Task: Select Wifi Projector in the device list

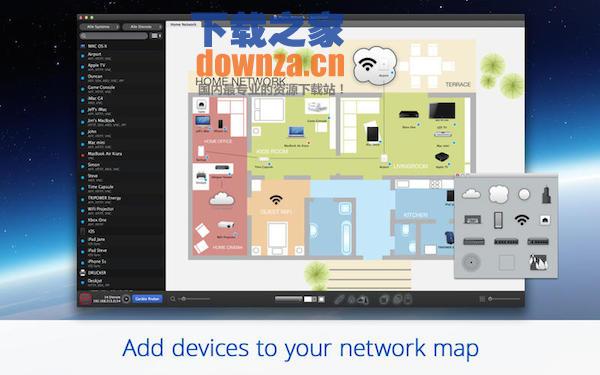Action: pos(121,211)
